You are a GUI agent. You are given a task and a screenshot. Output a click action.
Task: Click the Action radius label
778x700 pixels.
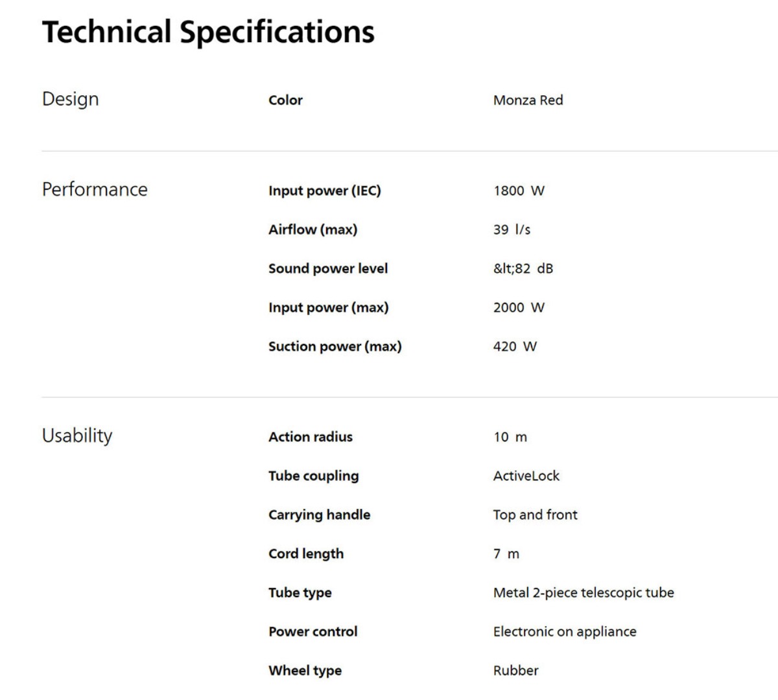pos(311,437)
